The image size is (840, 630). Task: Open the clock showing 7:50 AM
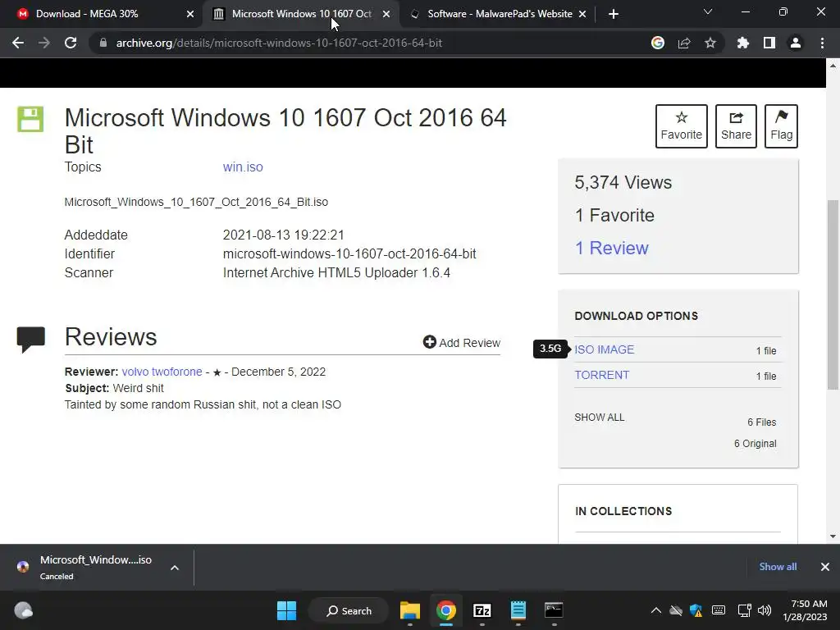point(805,610)
